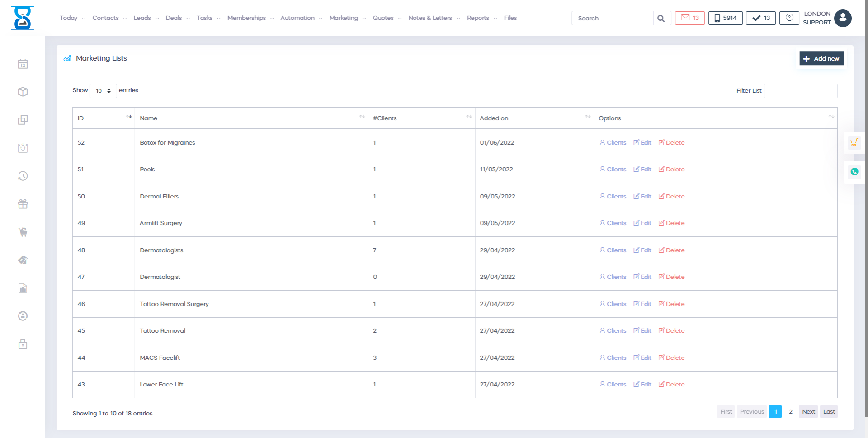Click the gift box sidebar icon

23,204
